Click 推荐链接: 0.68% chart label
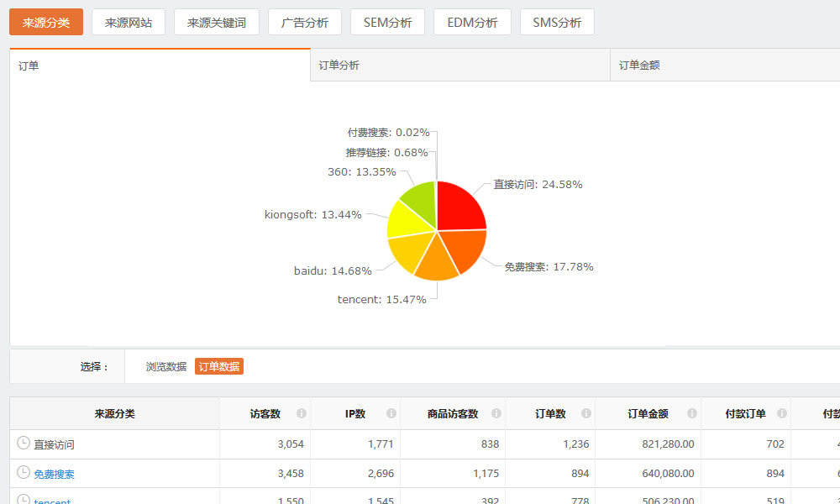The height and width of the screenshot is (504, 840). [x=386, y=153]
